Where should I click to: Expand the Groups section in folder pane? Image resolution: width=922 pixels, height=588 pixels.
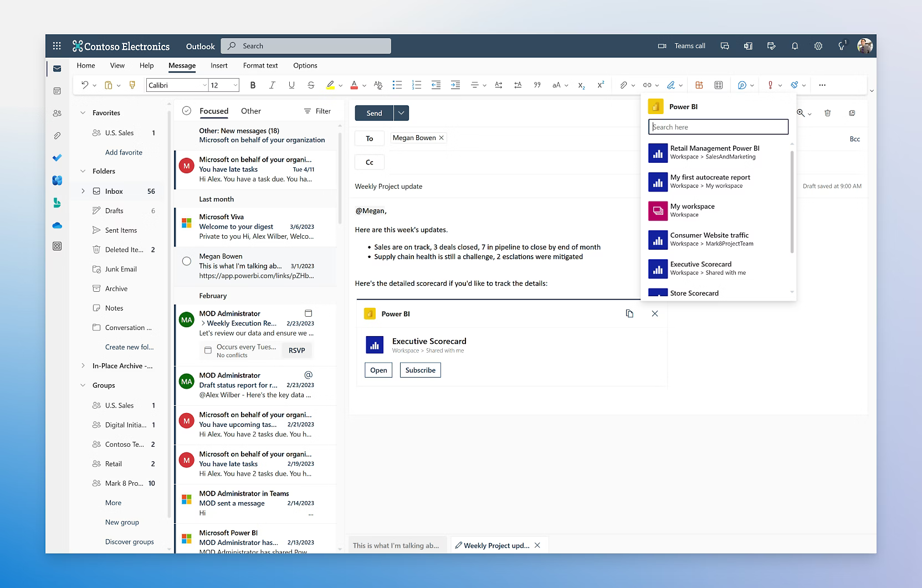(83, 385)
